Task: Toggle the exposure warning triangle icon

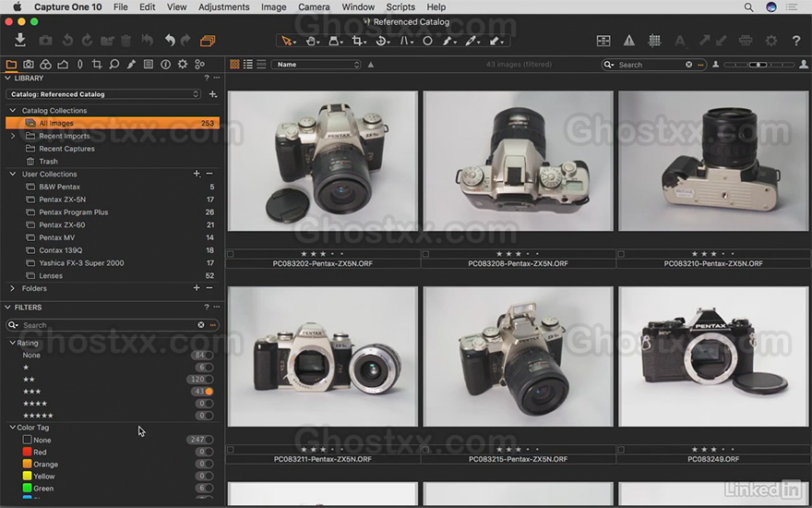Action: click(x=628, y=41)
